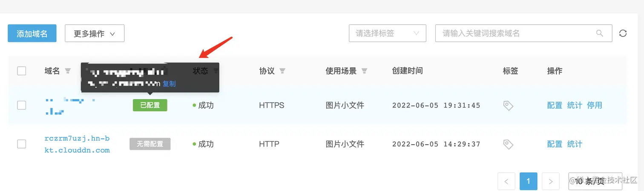Click the refresh icon beside the search box
The height and width of the screenshot is (191, 644).
click(x=623, y=33)
